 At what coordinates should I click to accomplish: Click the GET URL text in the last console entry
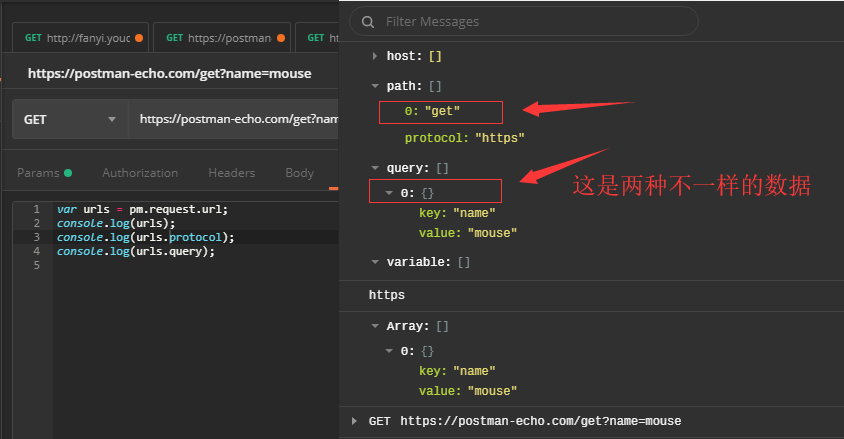click(x=540, y=421)
